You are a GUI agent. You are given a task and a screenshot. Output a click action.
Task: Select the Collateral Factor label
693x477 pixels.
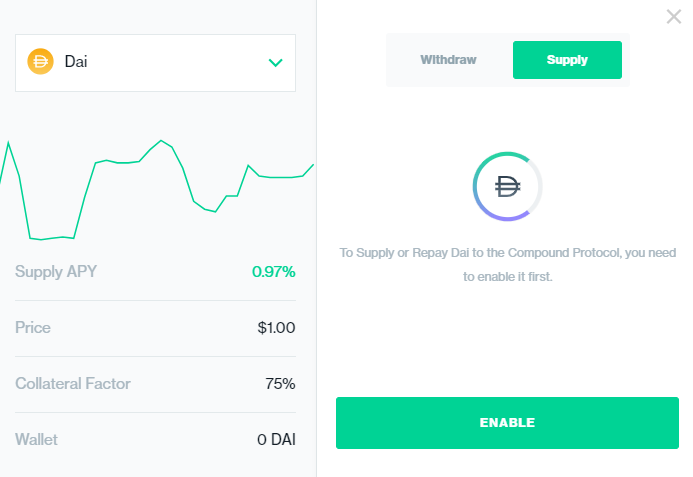72,383
